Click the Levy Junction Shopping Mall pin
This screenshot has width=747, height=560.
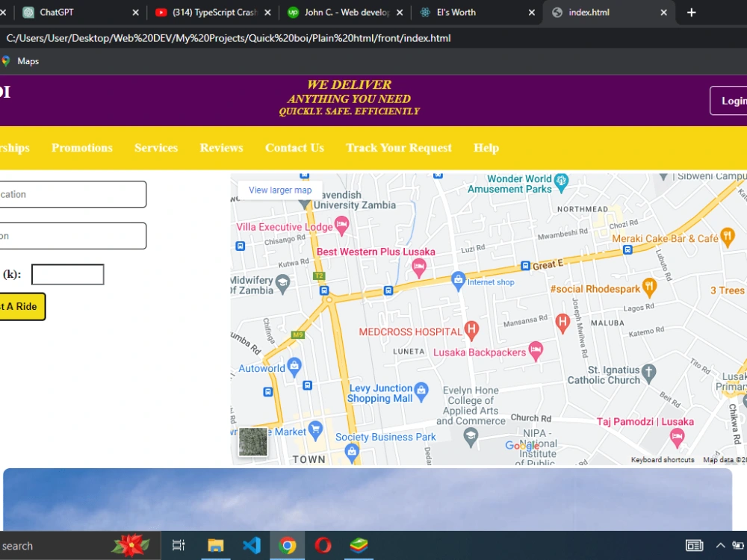coord(421,391)
